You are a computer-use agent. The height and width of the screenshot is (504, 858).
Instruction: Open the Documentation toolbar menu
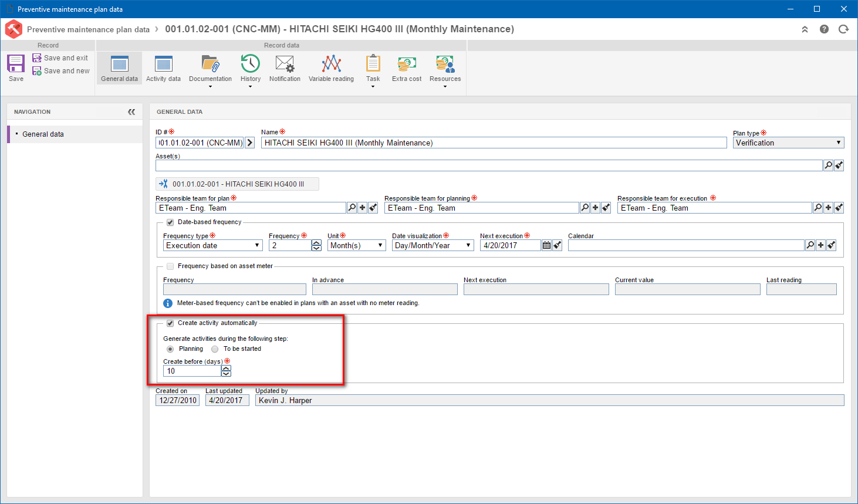(210, 70)
